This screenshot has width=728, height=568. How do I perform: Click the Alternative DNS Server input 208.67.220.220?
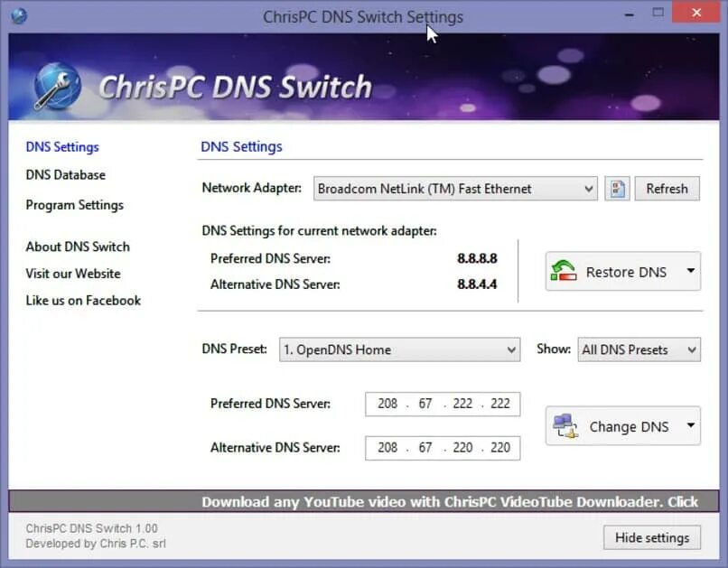click(443, 448)
